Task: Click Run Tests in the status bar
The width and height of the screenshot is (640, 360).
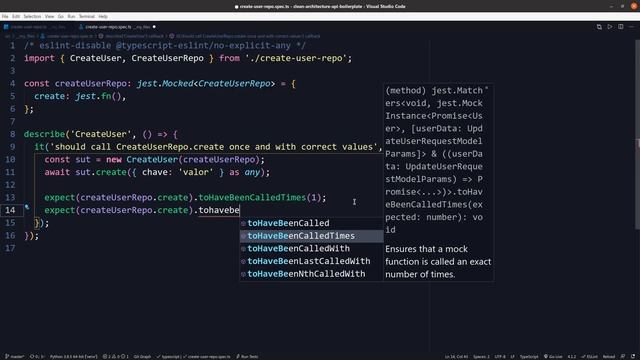Action: tap(247, 357)
